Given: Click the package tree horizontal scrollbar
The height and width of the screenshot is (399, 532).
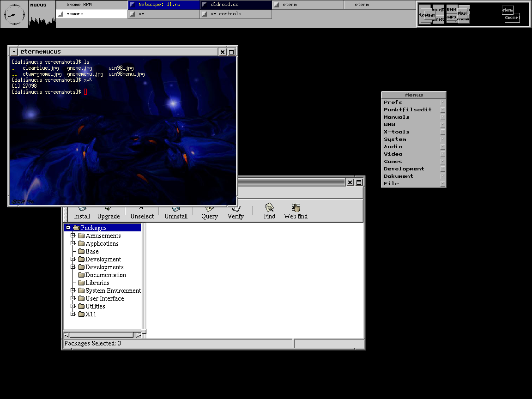Looking at the screenshot, I should 103,335.
